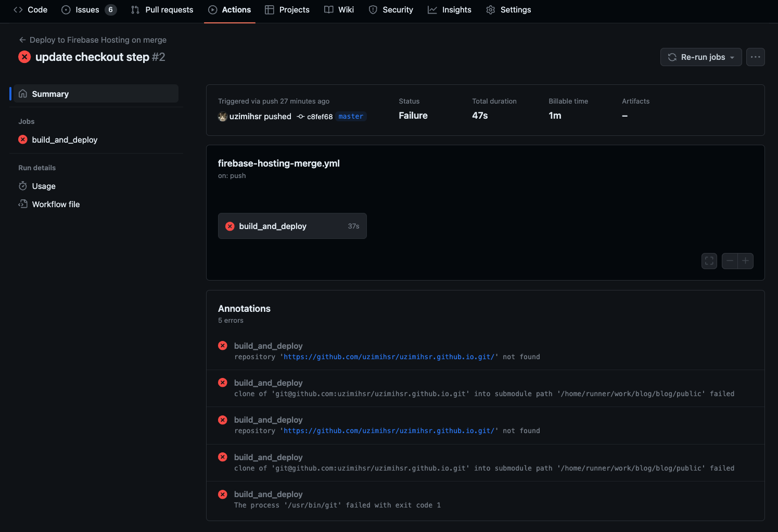Open repository Settings tab
The image size is (778, 532).
pyautogui.click(x=508, y=10)
